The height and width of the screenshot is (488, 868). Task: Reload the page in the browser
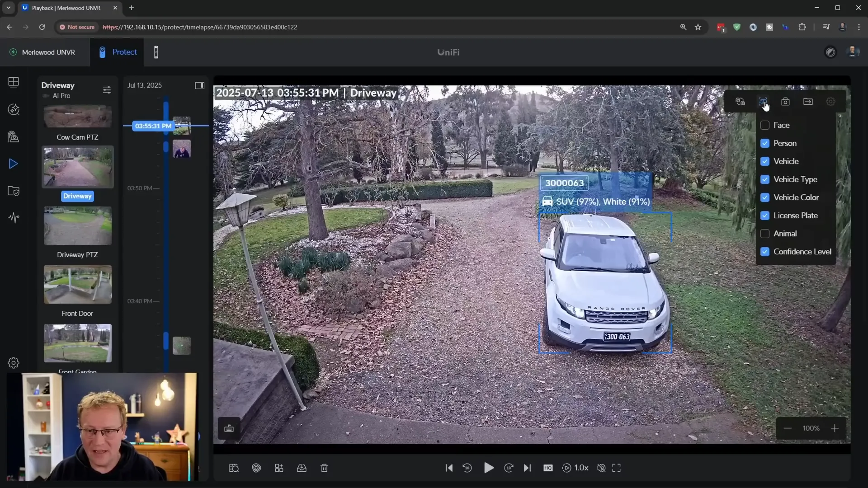42,27
